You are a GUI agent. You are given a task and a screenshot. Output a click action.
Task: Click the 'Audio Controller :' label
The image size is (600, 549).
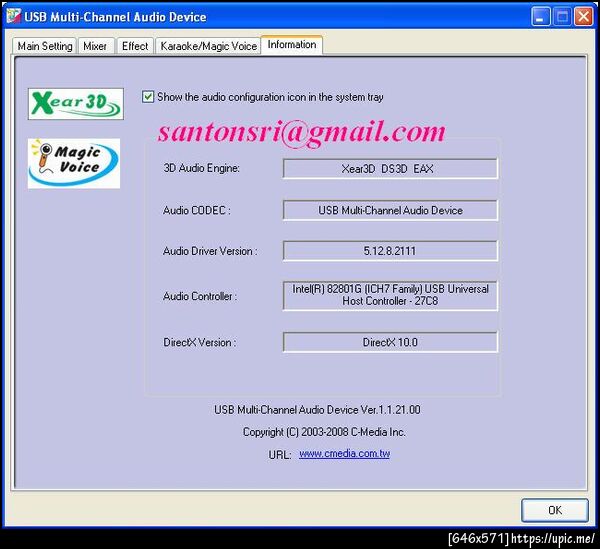[200, 296]
